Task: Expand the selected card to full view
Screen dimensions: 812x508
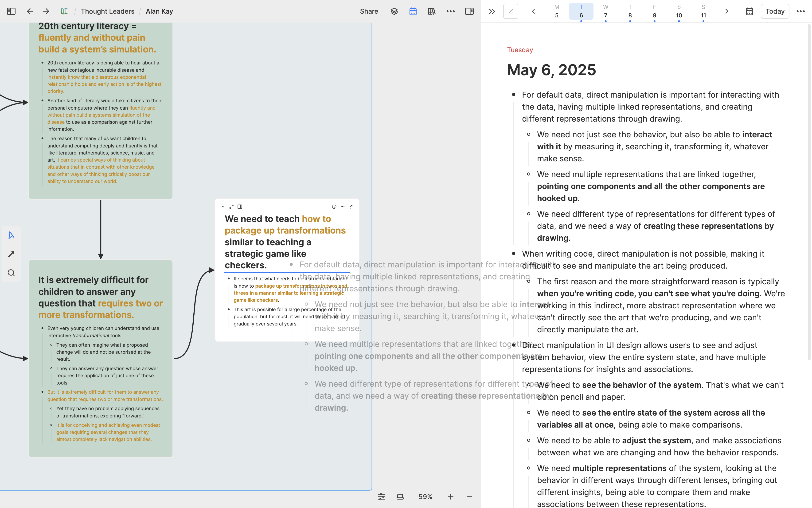Action: [231, 207]
